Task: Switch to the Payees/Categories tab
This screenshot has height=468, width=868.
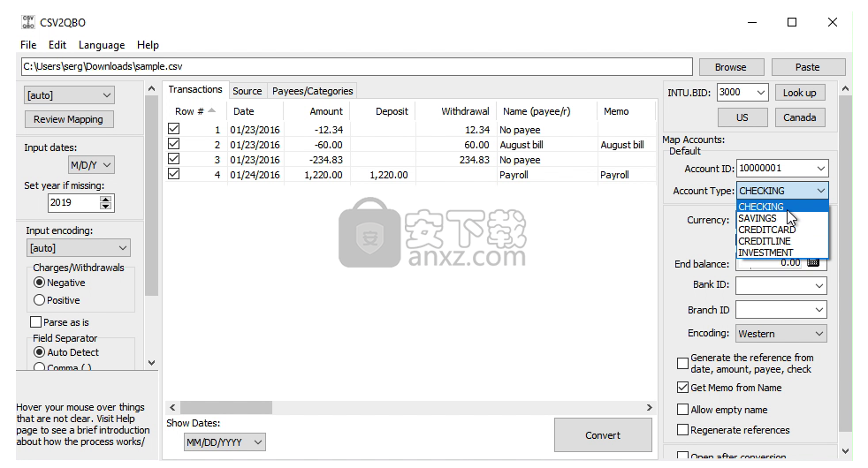Action: 312,91
